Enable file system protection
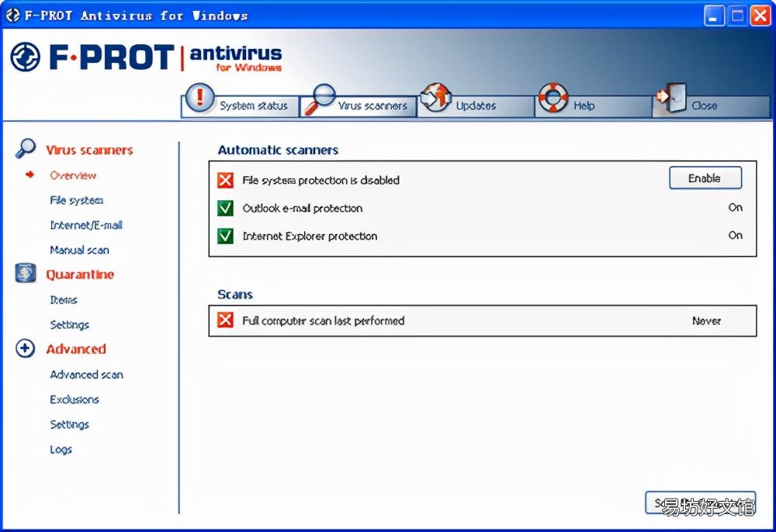Viewport: 776px width, 532px height. (705, 178)
